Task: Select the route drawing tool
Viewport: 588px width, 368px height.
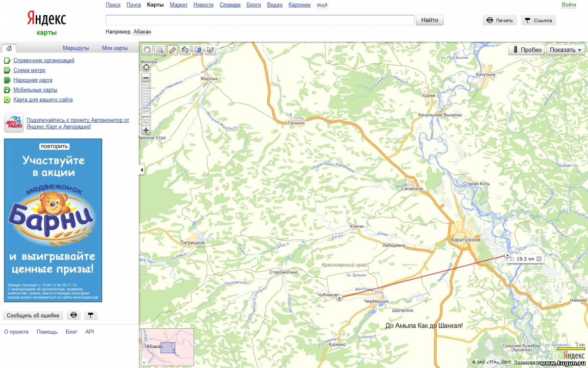Action: tap(185, 50)
